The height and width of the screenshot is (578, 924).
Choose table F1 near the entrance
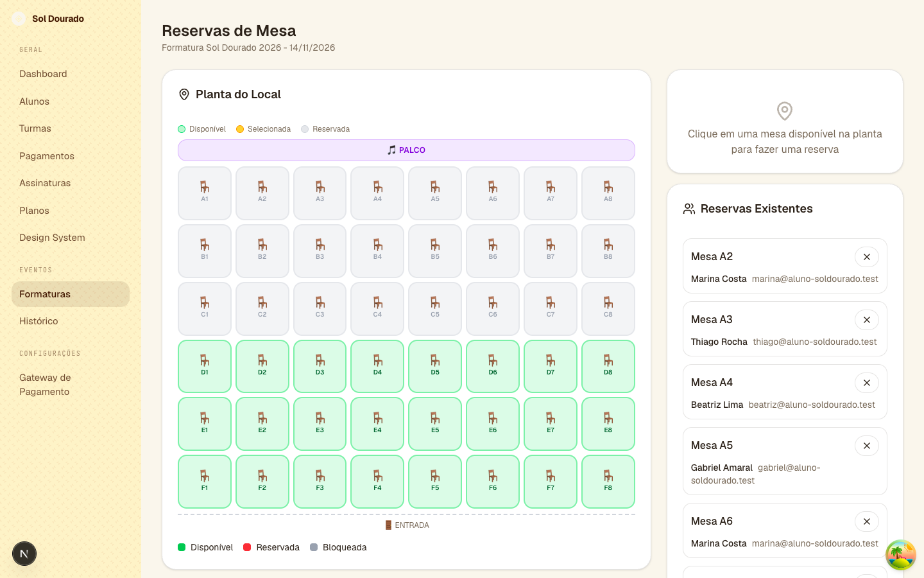[205, 482]
